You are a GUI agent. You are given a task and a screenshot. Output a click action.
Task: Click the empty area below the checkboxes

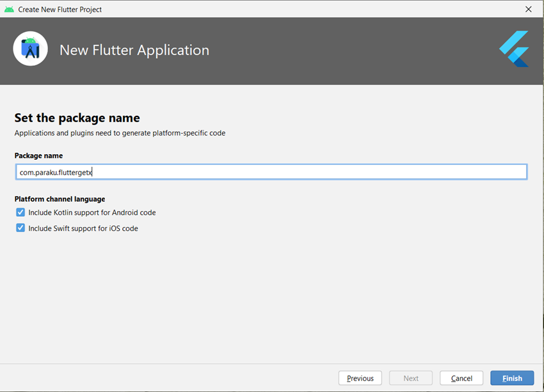271,294
